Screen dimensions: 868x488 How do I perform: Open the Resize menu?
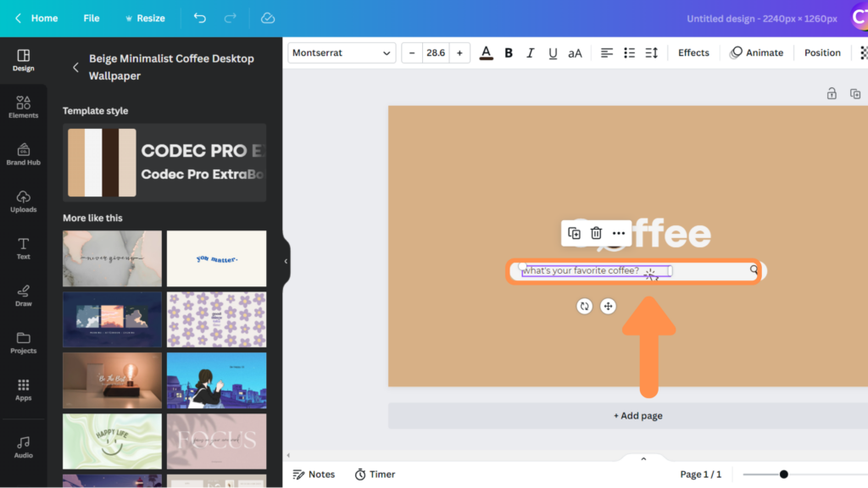tap(145, 19)
